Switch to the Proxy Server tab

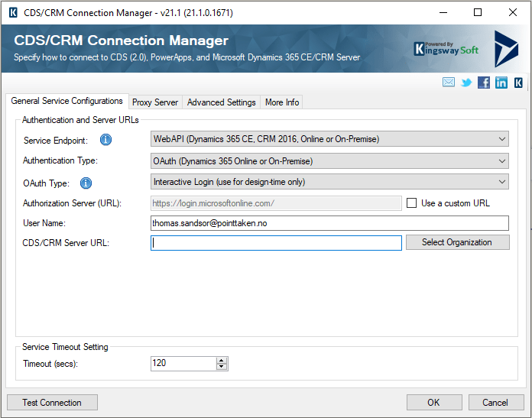coord(155,102)
